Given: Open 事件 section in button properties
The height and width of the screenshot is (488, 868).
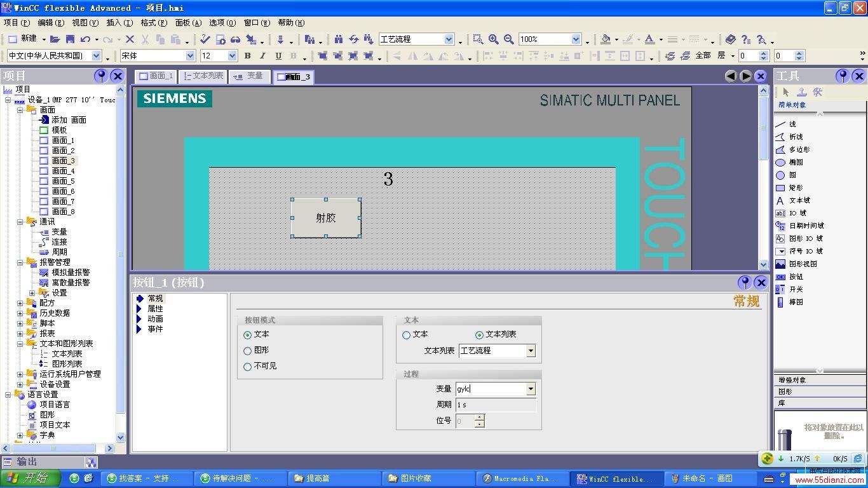Looking at the screenshot, I should (155, 329).
